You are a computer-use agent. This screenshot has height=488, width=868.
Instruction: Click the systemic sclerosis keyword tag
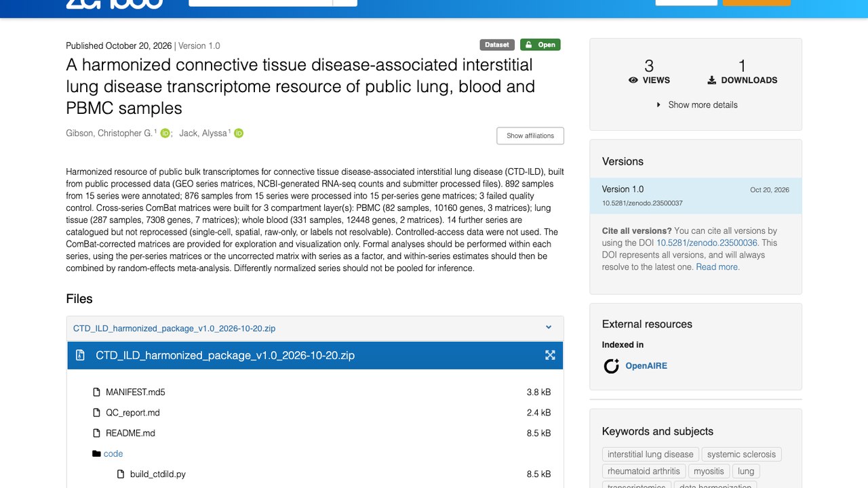(x=741, y=454)
